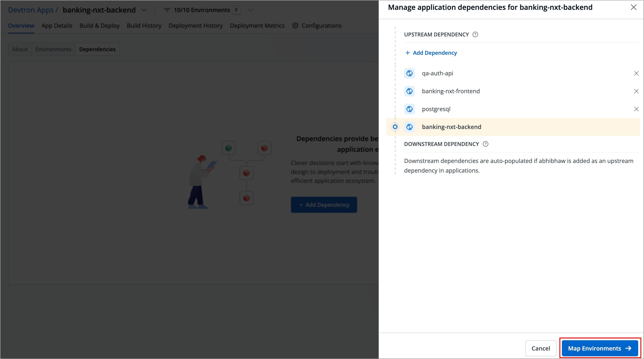This screenshot has height=359, width=644.
Task: Remove the banking-nxt-frontend dependency
Action: [636, 91]
